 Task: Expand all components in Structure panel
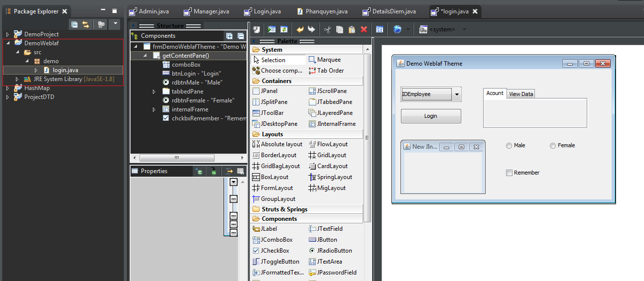tap(230, 36)
